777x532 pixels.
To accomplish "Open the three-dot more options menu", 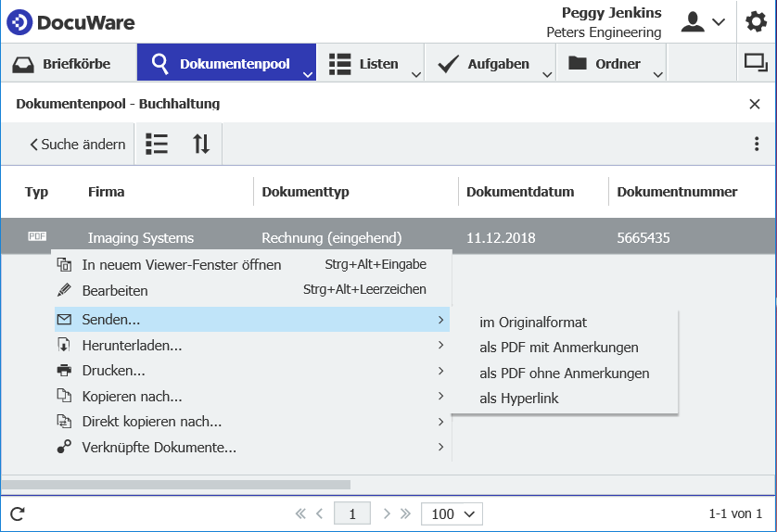I will (x=757, y=144).
